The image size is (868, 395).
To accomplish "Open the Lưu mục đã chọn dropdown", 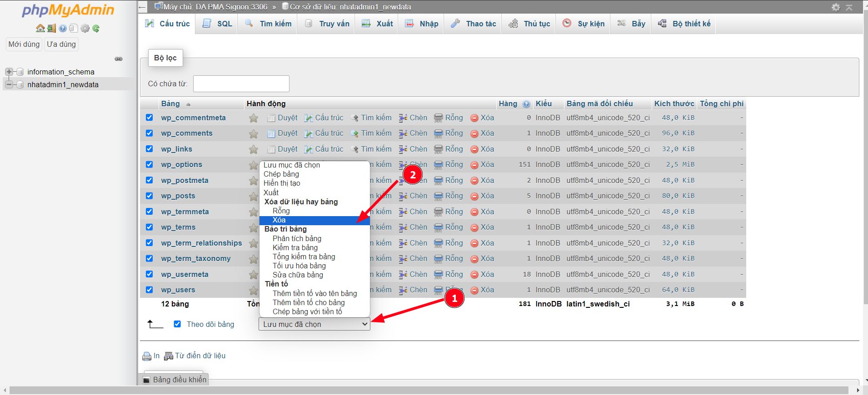I will pyautogui.click(x=314, y=324).
